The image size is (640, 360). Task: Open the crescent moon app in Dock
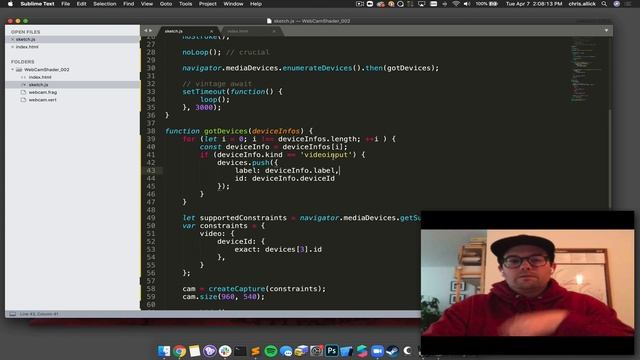pos(407,351)
